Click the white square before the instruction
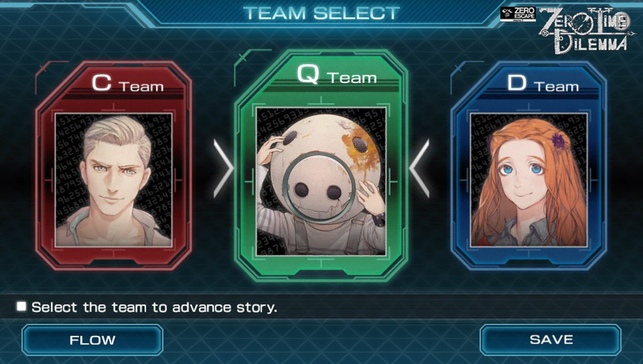This screenshot has width=643, height=364. click(21, 306)
